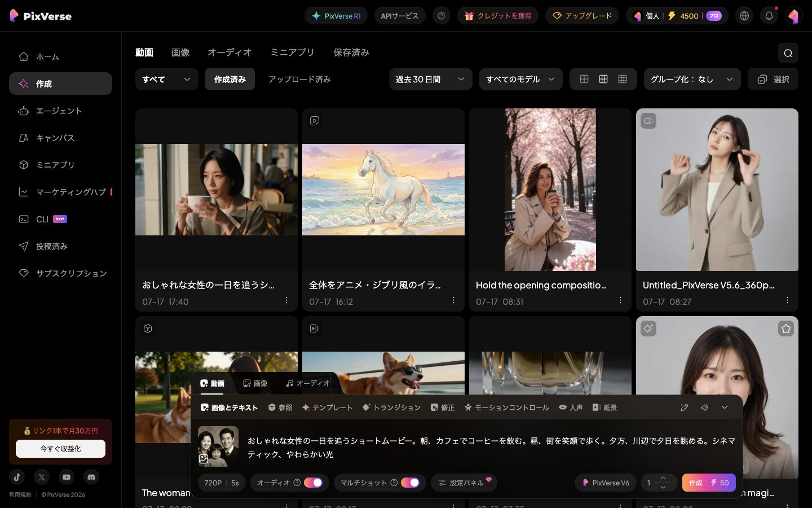Screen dimensions: 812x508
Task: Select テンプレート mode in creation panel
Action: 328,407
